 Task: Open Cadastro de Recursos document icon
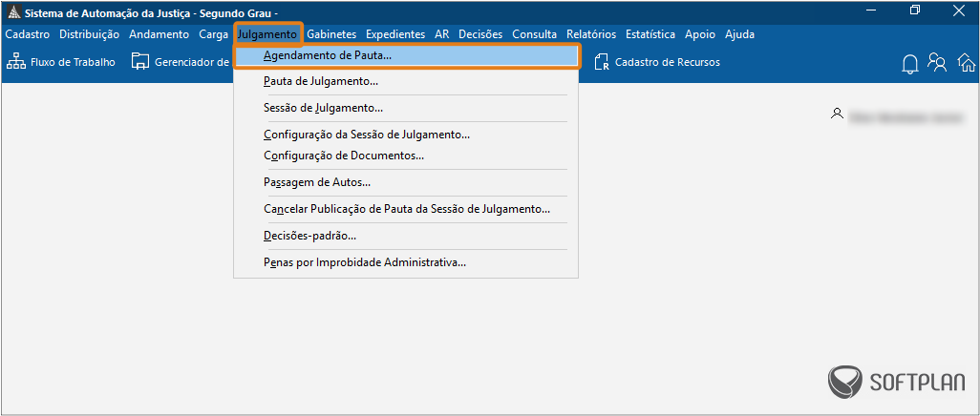(601, 62)
